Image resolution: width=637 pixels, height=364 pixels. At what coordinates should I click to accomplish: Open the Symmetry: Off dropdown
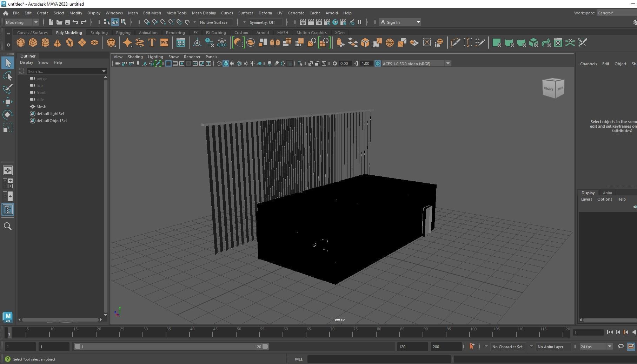tap(265, 22)
